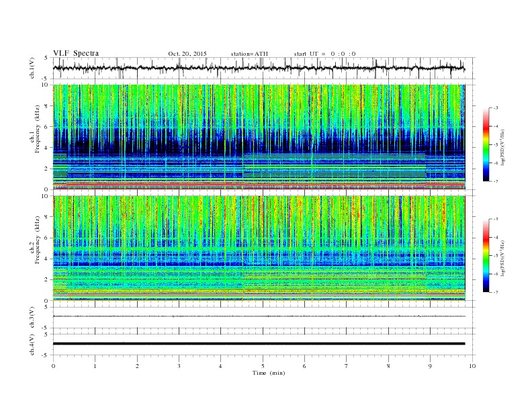532x411 pixels.
Task: Click the "4" kHz tick of ch.2 spectrogram
Action: pos(47,259)
